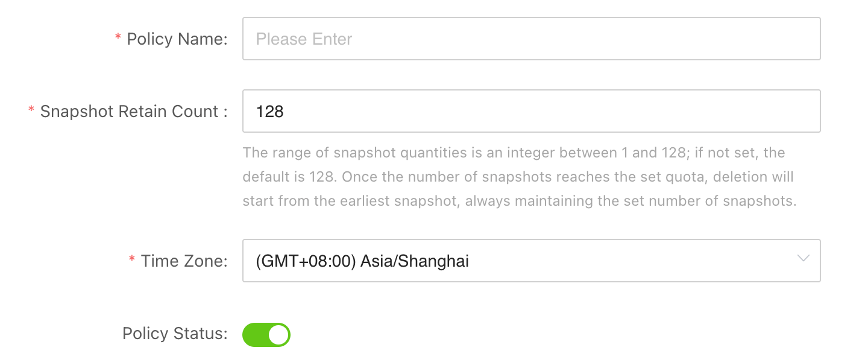868x362 pixels.
Task: Click the white knob of the Policy Status toggle
Action: click(x=278, y=335)
